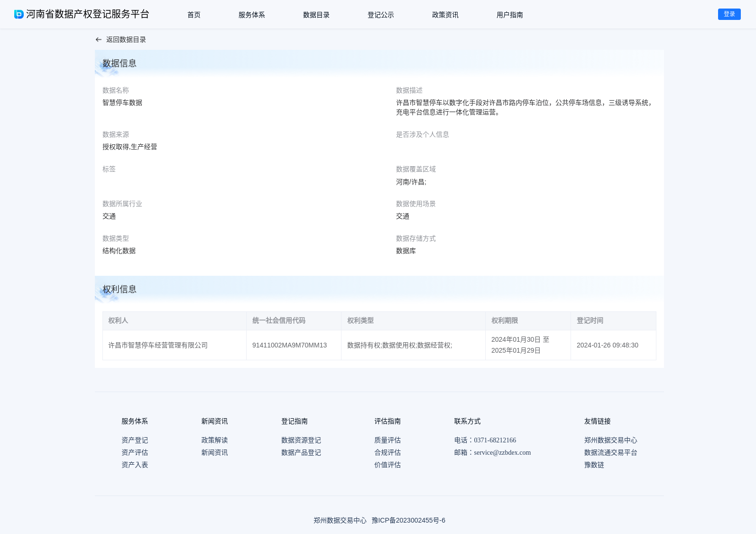Open the 郑州数据交易中心 friendly link
The height and width of the screenshot is (534, 756).
point(611,440)
